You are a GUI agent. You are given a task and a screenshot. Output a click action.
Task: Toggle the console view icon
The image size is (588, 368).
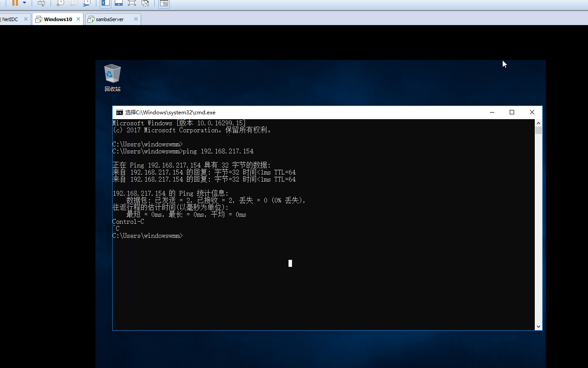point(164,3)
